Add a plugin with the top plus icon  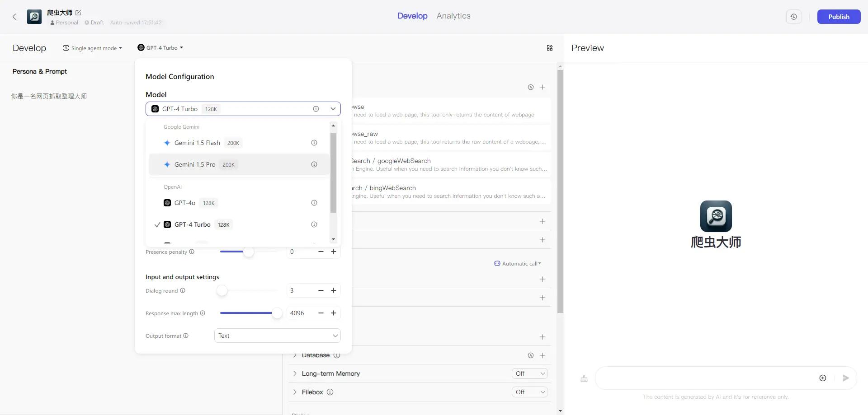click(542, 87)
